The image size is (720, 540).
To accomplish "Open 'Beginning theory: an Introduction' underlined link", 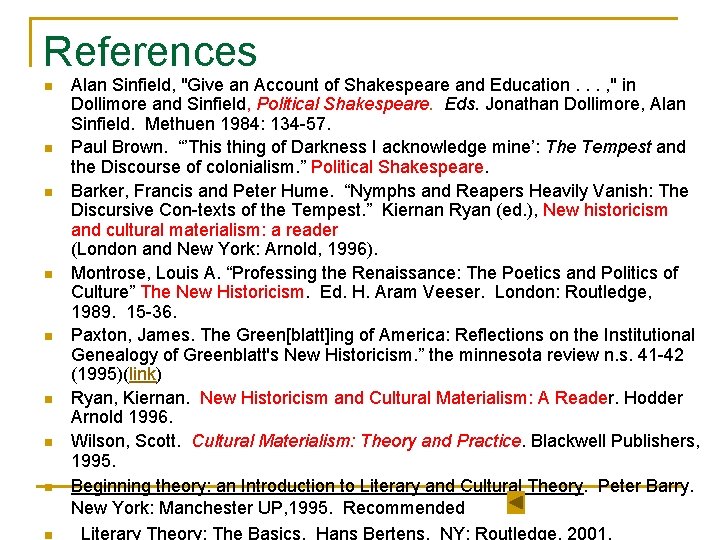I will point(327,486).
